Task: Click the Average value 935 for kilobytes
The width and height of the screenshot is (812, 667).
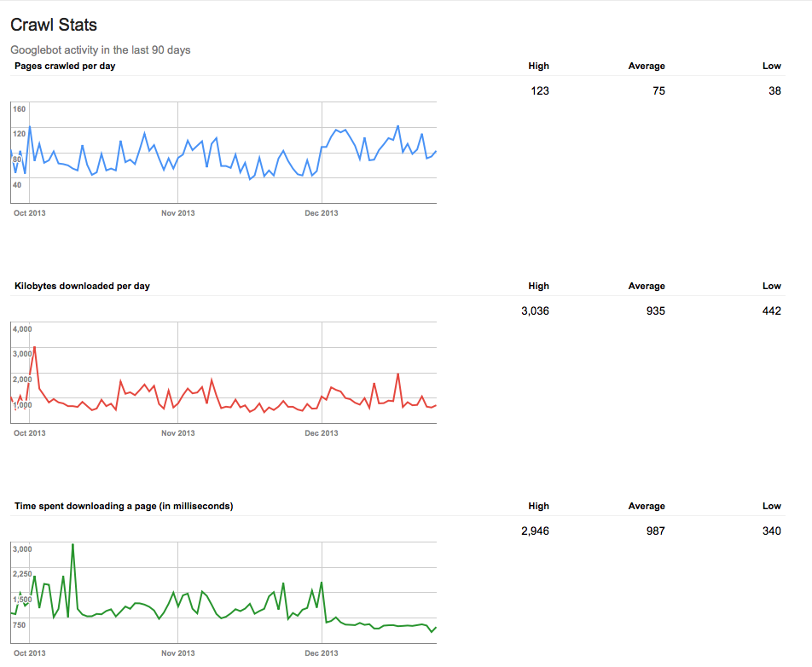Action: [x=655, y=310]
